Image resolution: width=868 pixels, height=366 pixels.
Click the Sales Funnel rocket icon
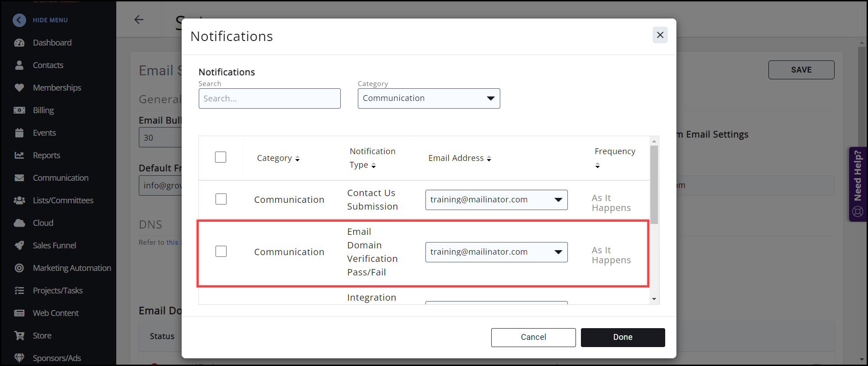tap(19, 245)
